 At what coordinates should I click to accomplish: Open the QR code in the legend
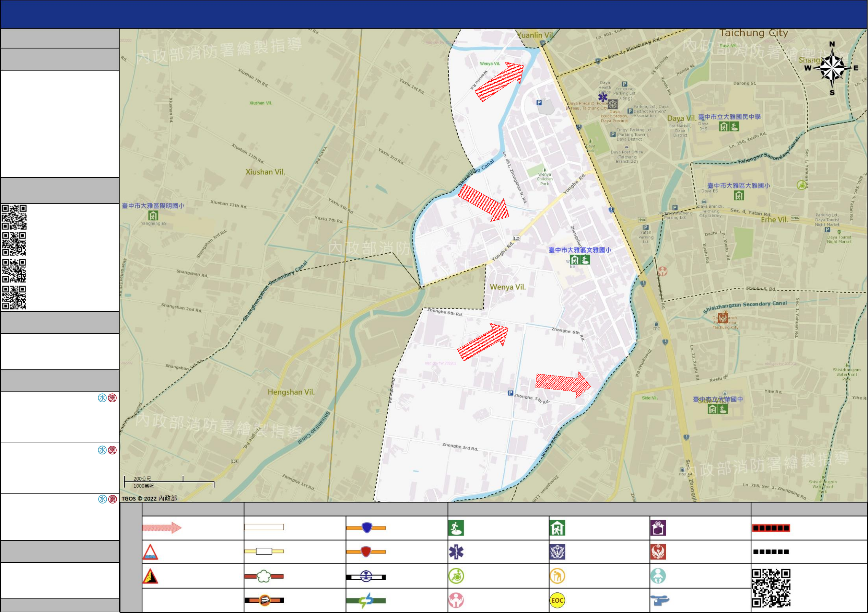click(x=771, y=588)
